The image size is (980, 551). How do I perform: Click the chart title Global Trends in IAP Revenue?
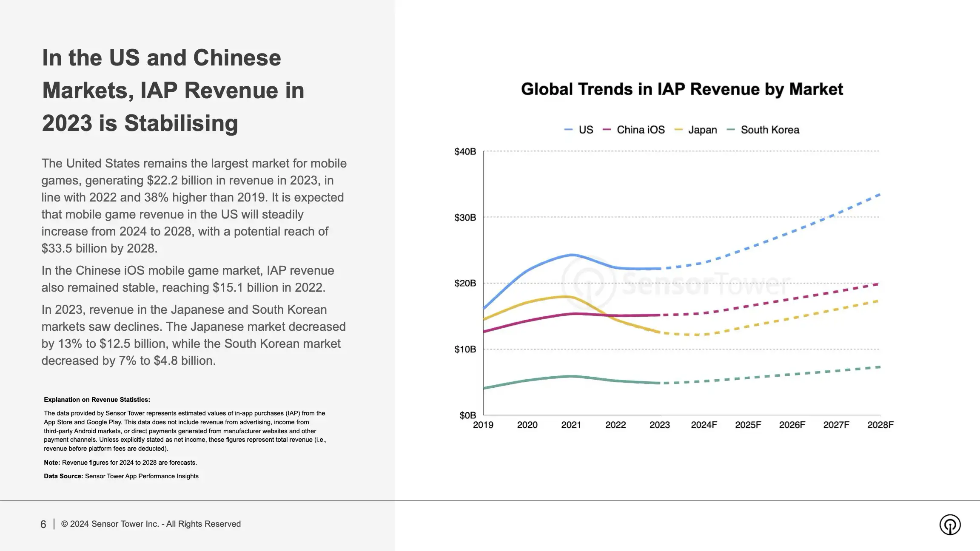[x=683, y=89]
